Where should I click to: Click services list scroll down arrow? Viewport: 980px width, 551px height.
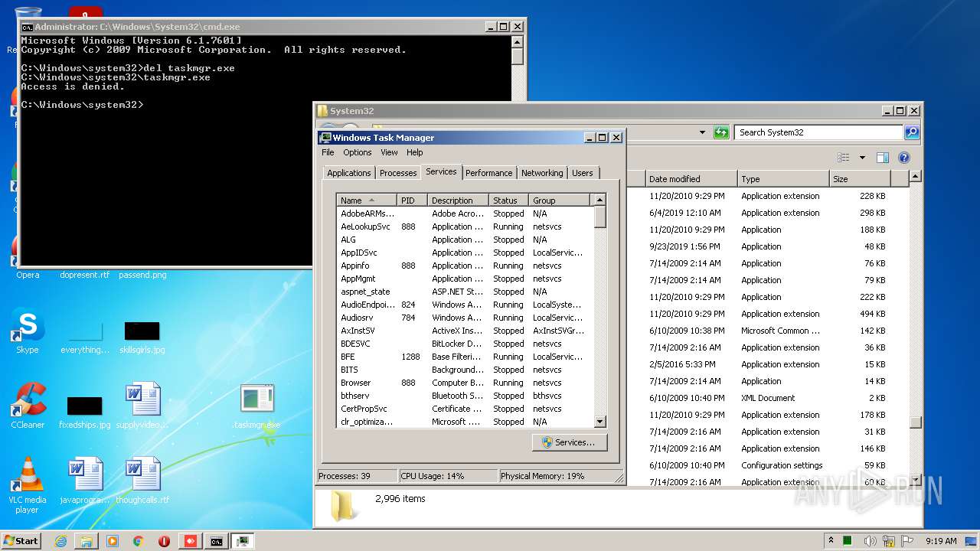coord(600,422)
